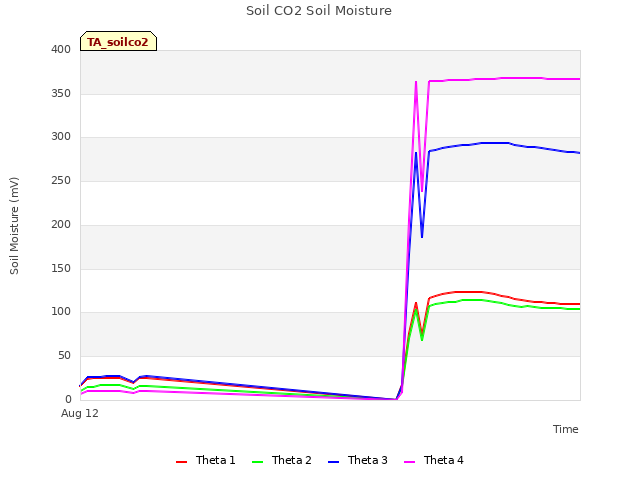Click the red Theta 1 legend swatch
Screen dimensions: 640x480
click(x=181, y=462)
